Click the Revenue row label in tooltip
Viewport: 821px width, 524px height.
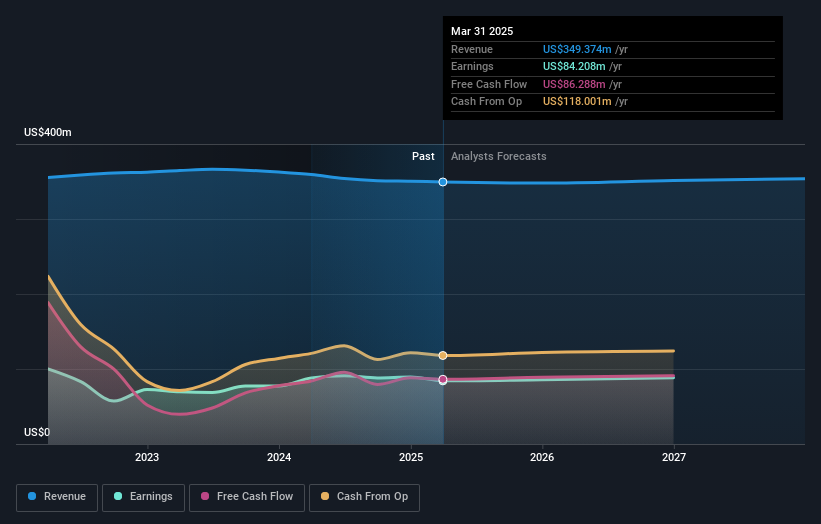(x=472, y=49)
